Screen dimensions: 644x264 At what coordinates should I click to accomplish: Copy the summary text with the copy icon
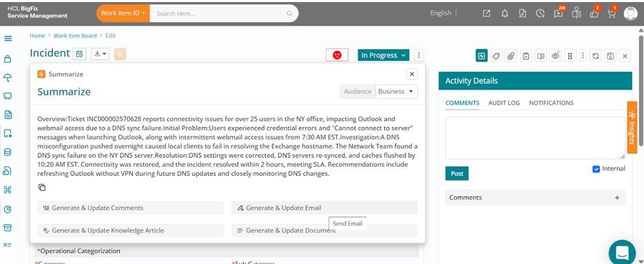[x=42, y=187]
